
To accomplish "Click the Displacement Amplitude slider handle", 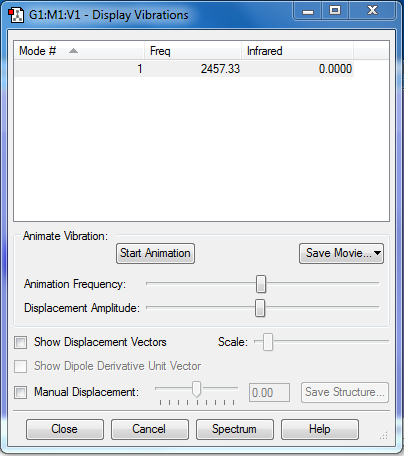I will coord(260,308).
